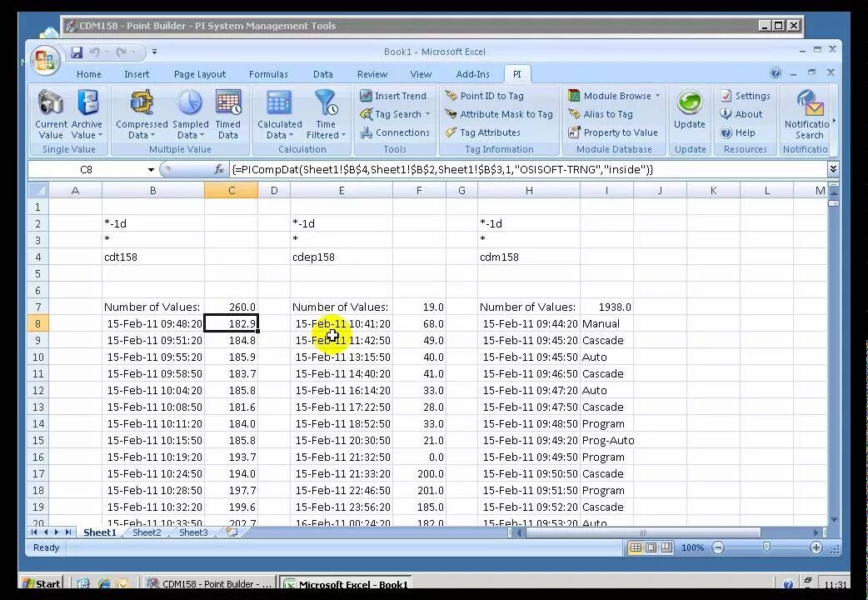868x600 pixels.
Task: Open About in the Resources group
Action: point(741,114)
